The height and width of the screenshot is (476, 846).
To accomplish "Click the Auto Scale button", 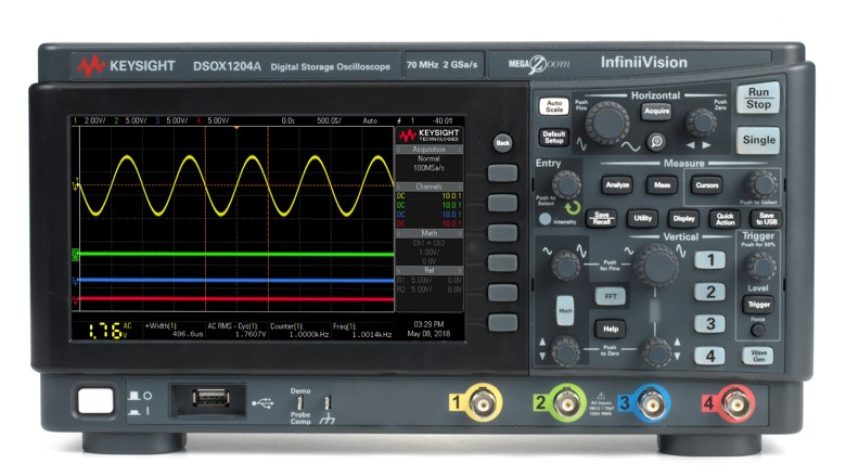I will (554, 106).
